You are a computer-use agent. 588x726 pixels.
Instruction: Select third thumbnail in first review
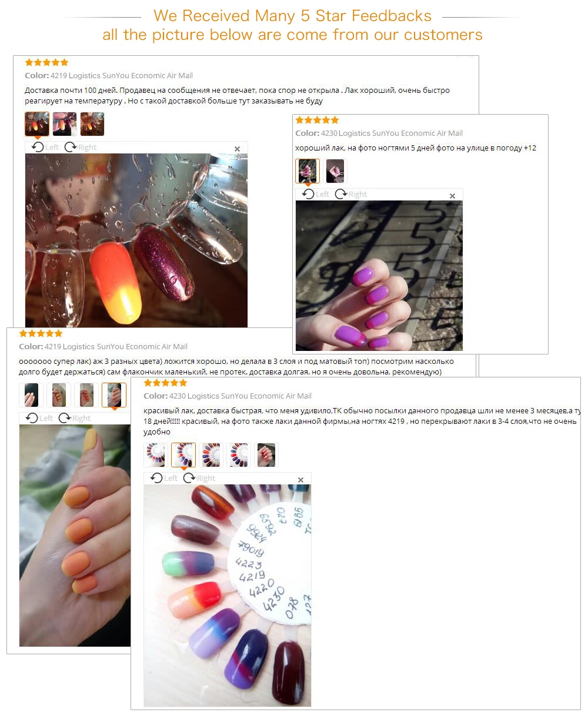[92, 124]
